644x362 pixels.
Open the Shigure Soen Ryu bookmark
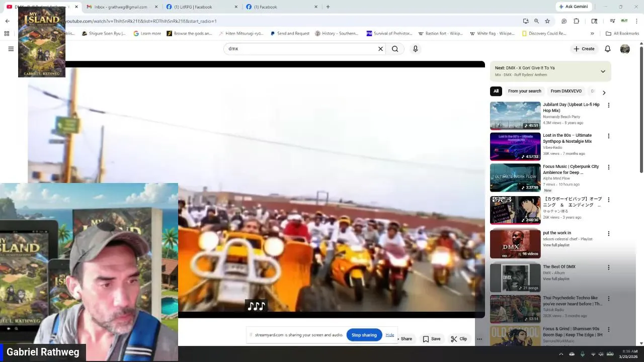pyautogui.click(x=104, y=34)
